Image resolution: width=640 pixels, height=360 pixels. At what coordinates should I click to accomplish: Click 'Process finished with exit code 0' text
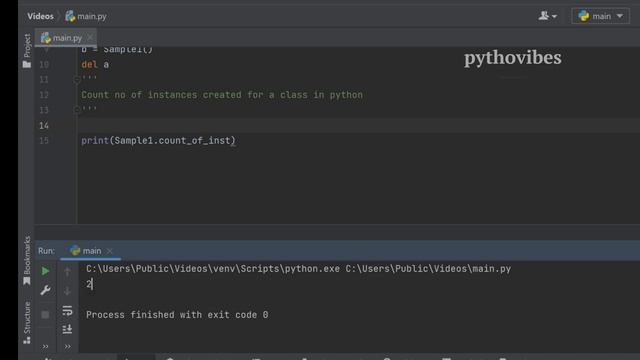click(x=177, y=315)
